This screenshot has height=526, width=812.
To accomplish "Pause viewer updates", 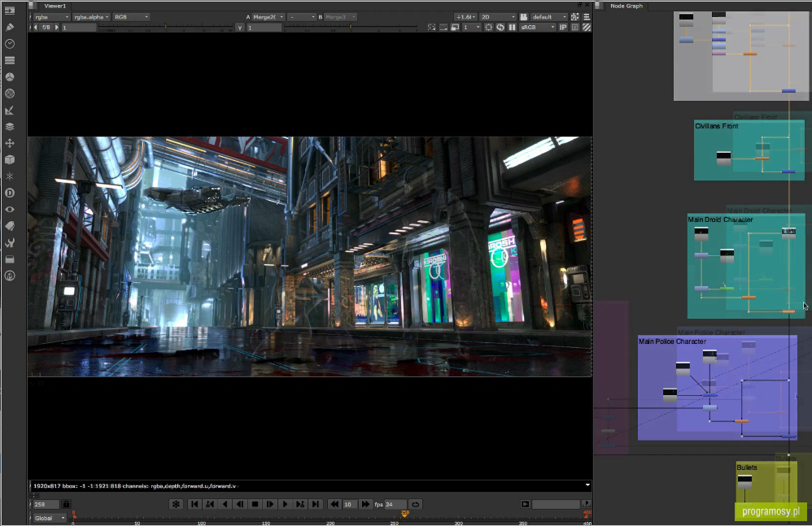I will point(512,27).
